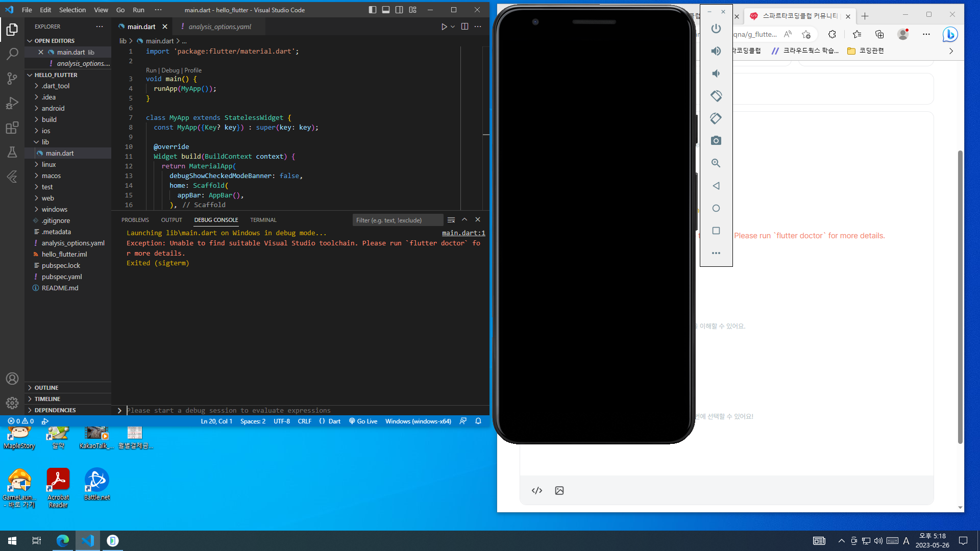Expand the build folder
Screen dimensions: 980x551
pos(49,119)
